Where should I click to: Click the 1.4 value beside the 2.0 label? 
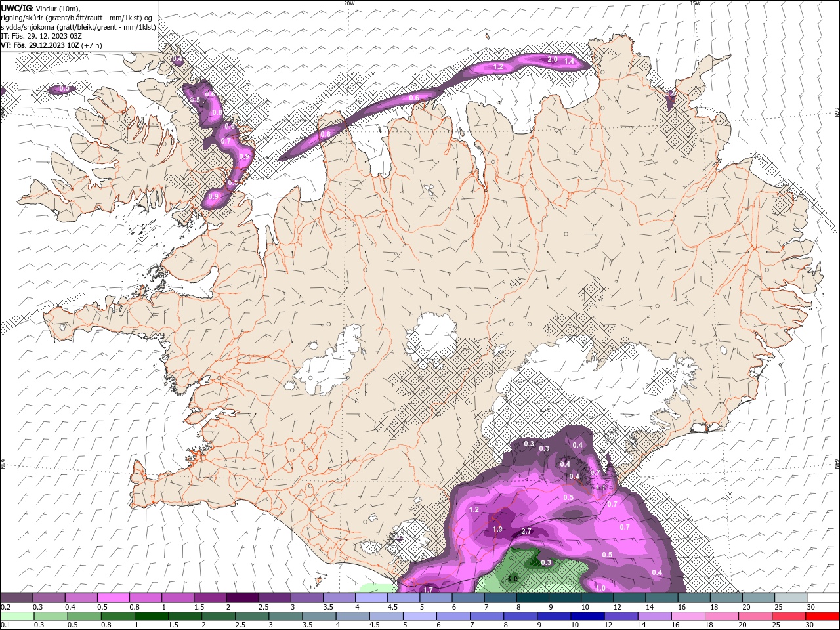(570, 61)
